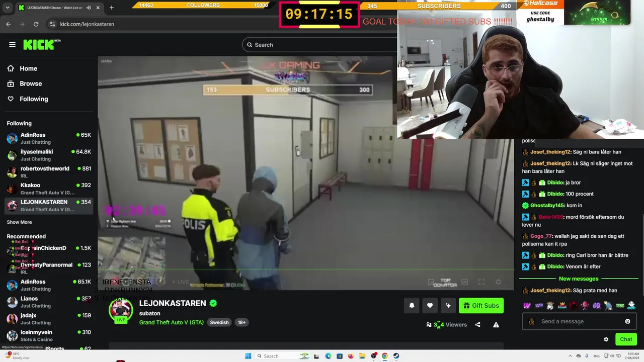Click Gogo_77 username in chat
Image resolution: width=644 pixels, height=362 pixels.
[x=541, y=236]
